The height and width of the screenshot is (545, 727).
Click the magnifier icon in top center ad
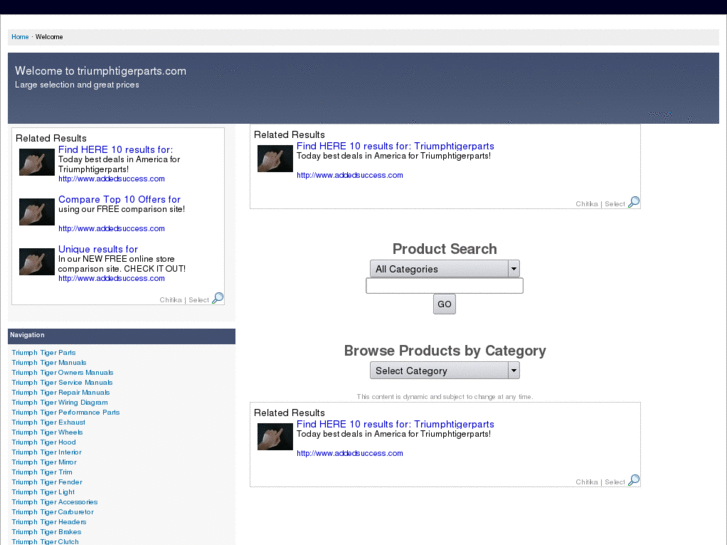tap(634, 202)
